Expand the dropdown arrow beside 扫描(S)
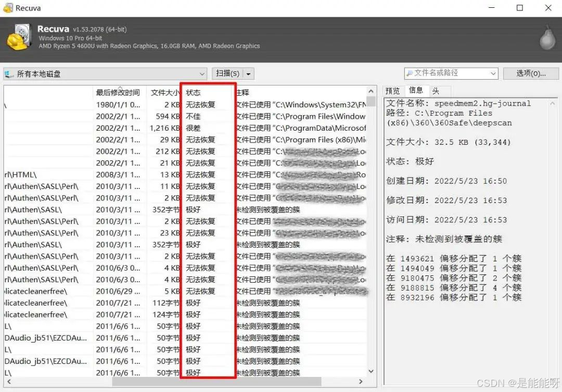This screenshot has height=392, width=562. (247, 73)
